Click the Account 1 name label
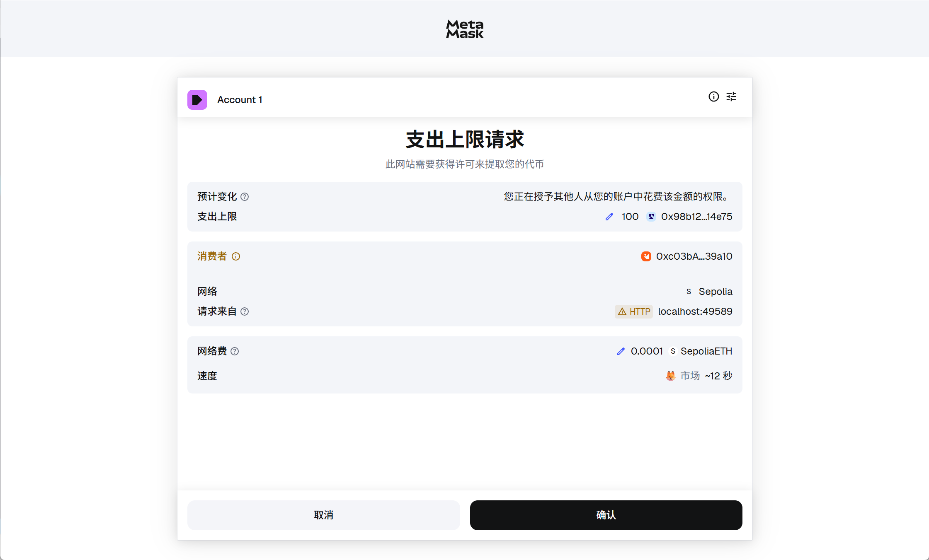The width and height of the screenshot is (929, 560). click(240, 100)
